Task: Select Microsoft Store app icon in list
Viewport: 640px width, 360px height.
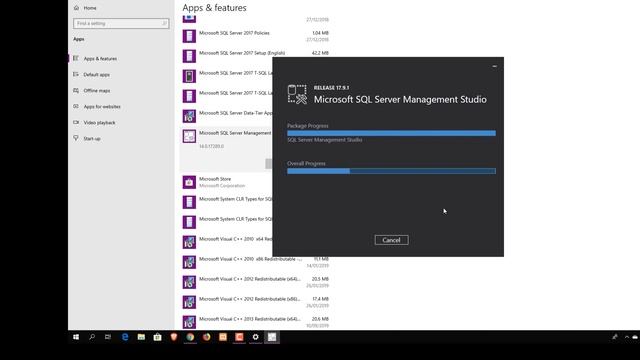Action: tap(189, 182)
